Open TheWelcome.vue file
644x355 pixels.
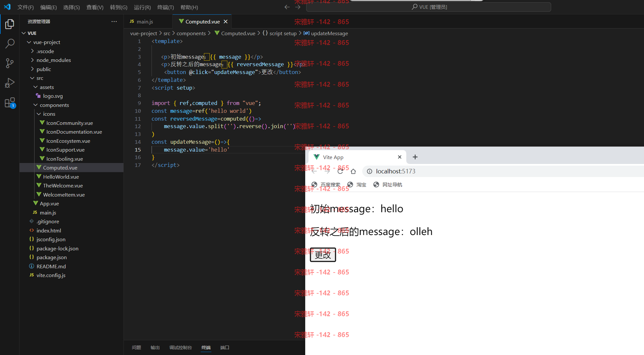[x=72, y=185]
